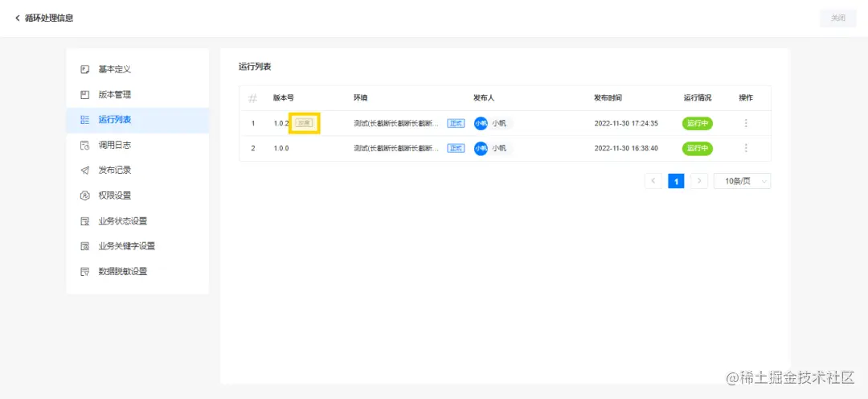Viewport: 868px width, 399px height.
Task: Click the 操作 column header
Action: pos(746,97)
